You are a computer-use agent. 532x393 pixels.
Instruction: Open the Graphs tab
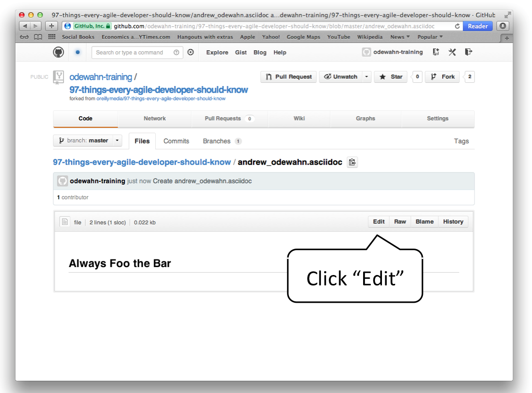(x=365, y=118)
